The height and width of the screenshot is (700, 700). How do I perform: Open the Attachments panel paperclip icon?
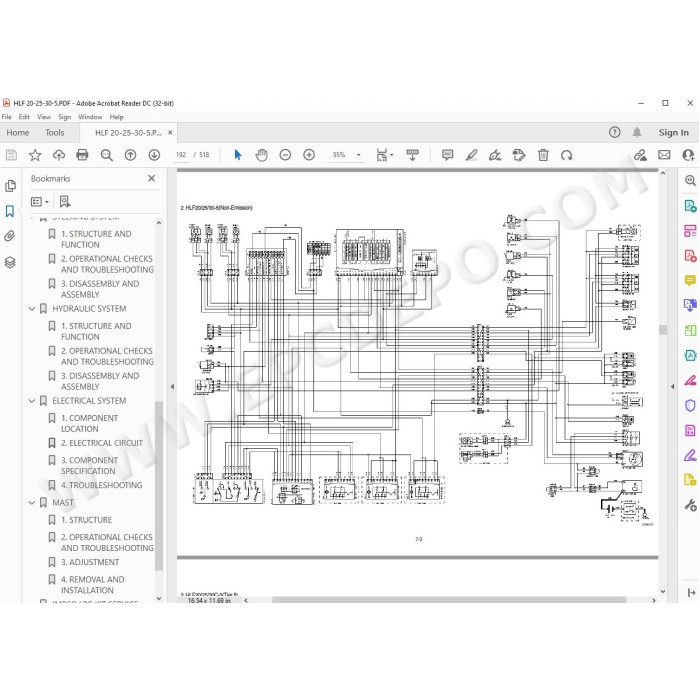(10, 236)
